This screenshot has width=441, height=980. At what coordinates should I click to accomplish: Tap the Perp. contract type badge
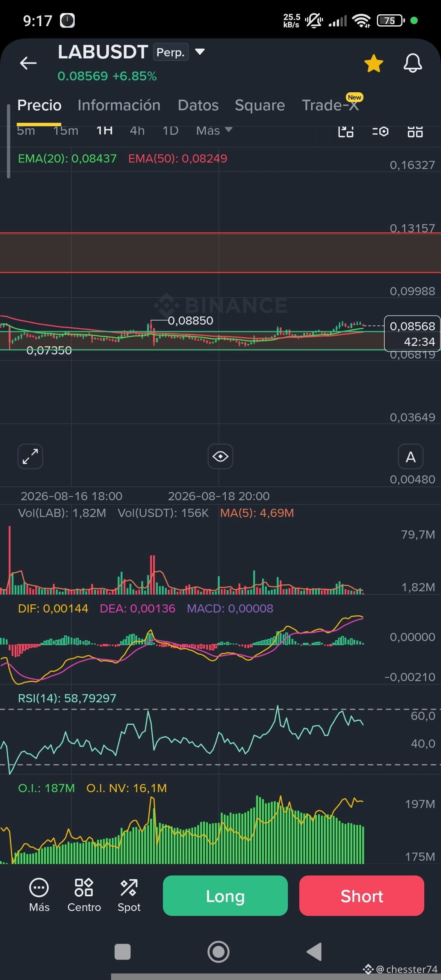pyautogui.click(x=171, y=52)
